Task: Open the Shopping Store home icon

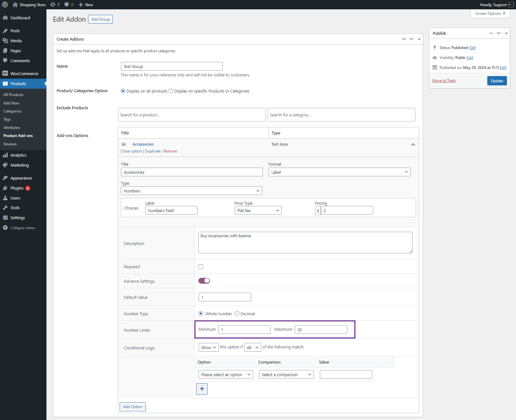Action: pos(15,5)
